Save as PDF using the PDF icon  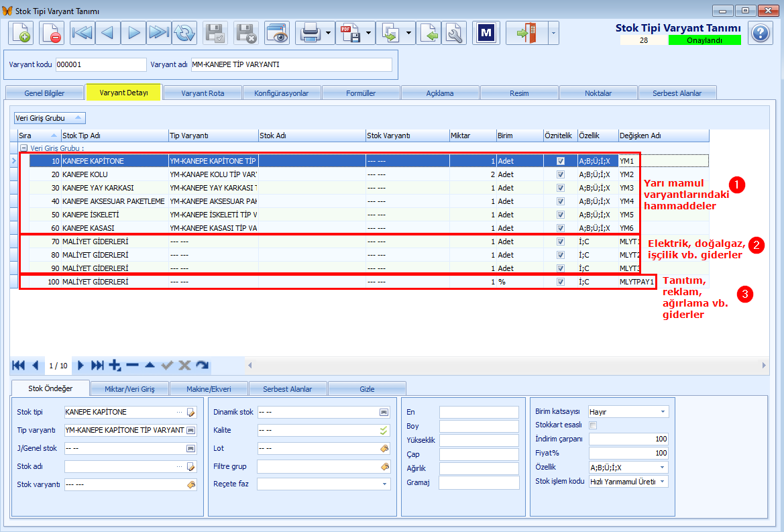pyautogui.click(x=350, y=33)
